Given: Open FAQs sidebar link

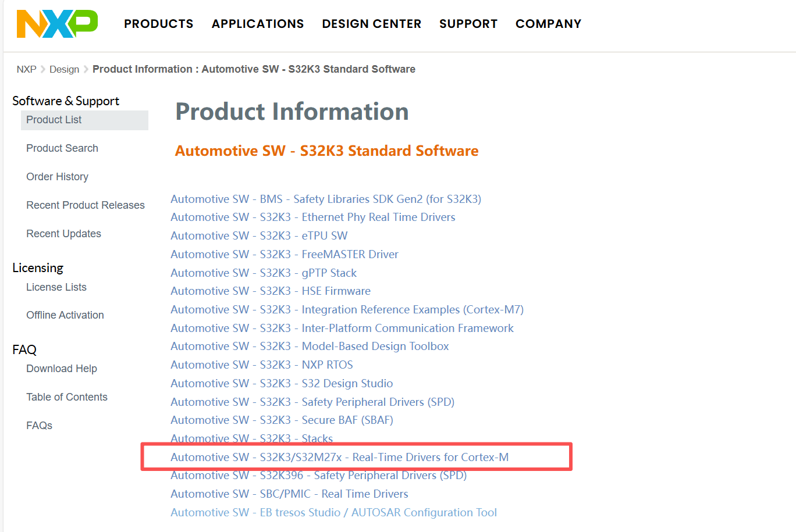Looking at the screenshot, I should click(39, 426).
